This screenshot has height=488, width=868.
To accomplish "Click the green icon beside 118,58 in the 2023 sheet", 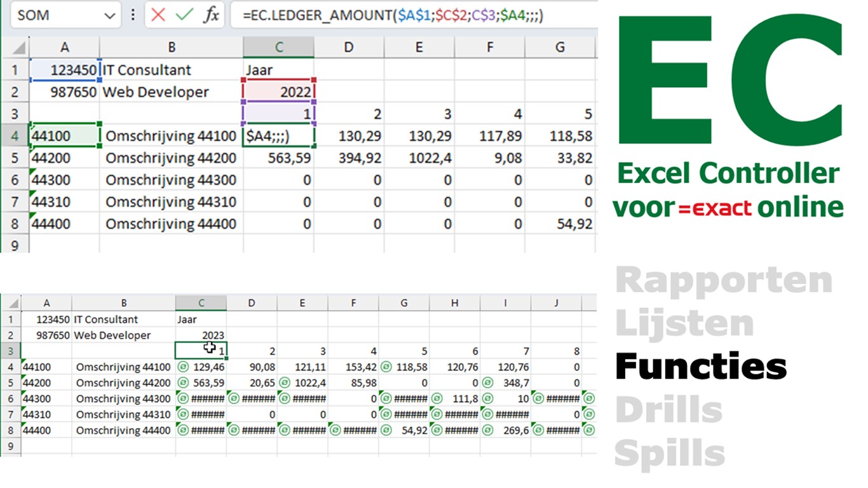I will coord(386,367).
